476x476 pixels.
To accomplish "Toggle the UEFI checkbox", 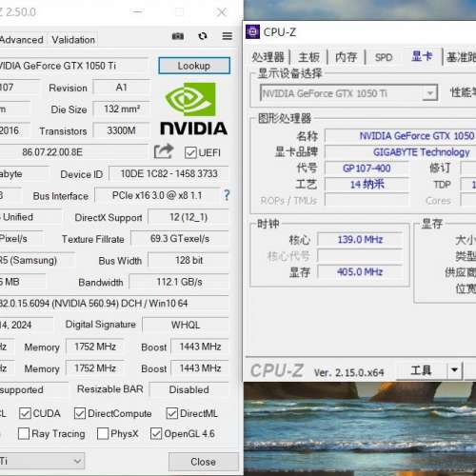I will [x=190, y=152].
